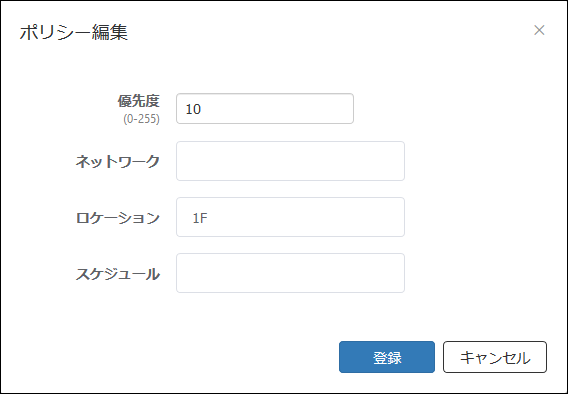Open the ロケーション selection box
Screen dimensions: 568x394
pos(290,217)
